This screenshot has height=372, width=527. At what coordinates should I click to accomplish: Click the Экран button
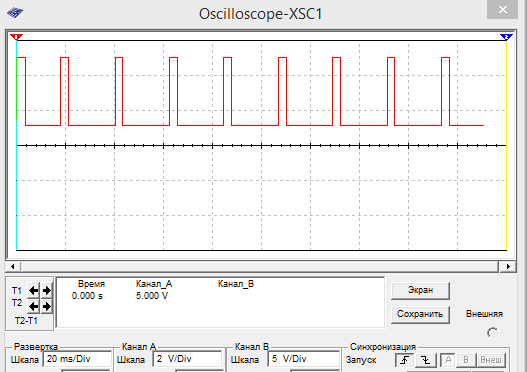click(x=420, y=290)
